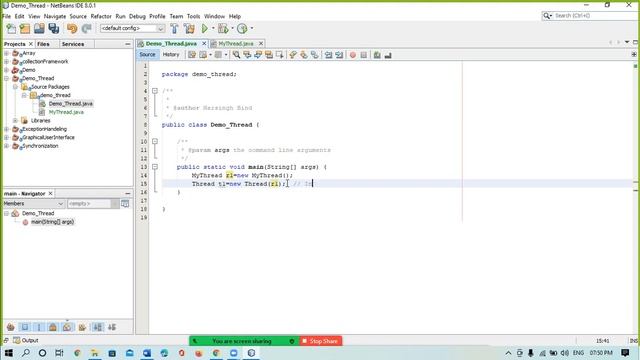The height and width of the screenshot is (360, 640).
Task: Toggle Rectangular Selection mode in the editor toolbar
Action: coord(280,55)
